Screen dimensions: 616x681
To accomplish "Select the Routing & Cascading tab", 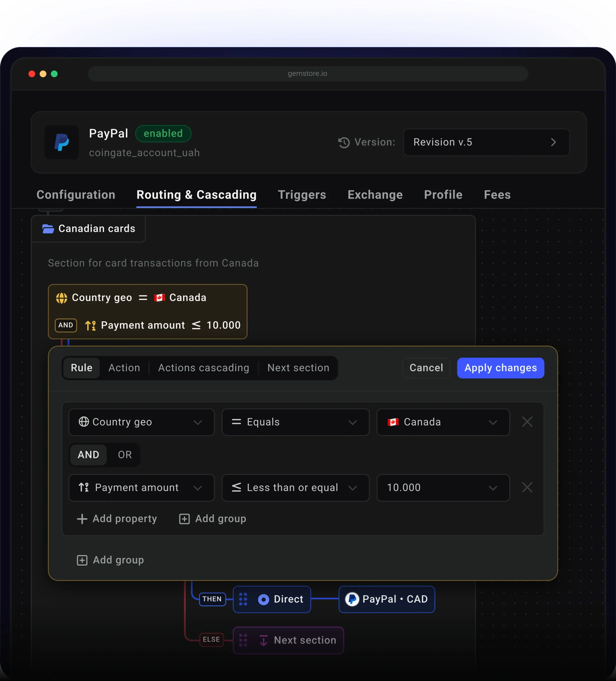I will (197, 195).
